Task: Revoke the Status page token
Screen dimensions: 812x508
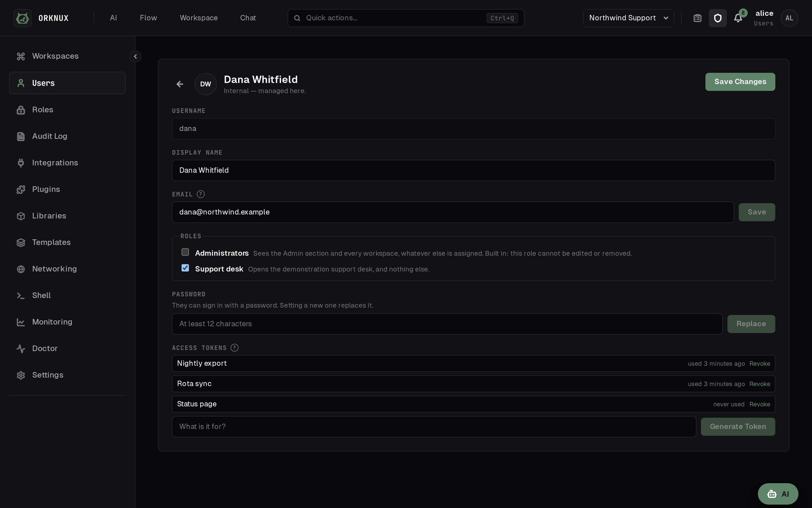Action: [760, 404]
